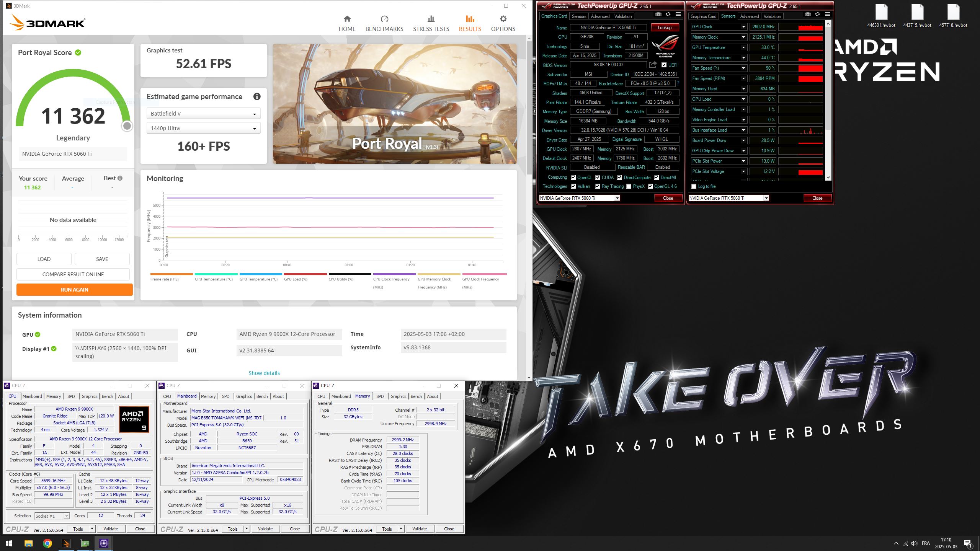The image size is (980, 551).
Task: Click the RUN AGAIN button
Action: (75, 290)
